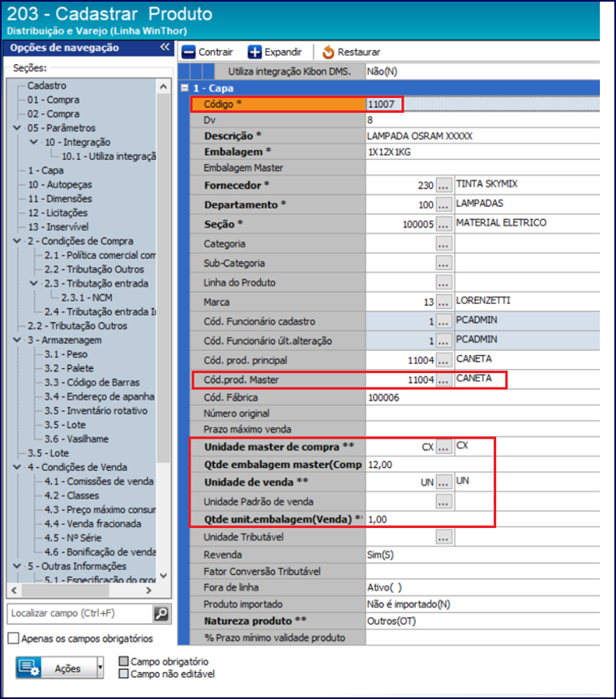Click the Contrair minus icon
Screen dimensions: 616x699
point(188,52)
